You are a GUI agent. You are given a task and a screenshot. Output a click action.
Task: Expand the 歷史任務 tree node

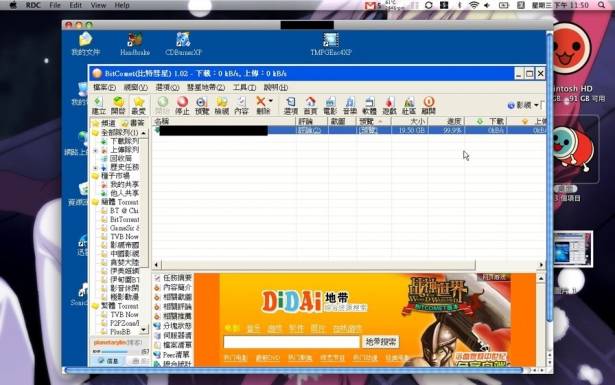click(95, 167)
